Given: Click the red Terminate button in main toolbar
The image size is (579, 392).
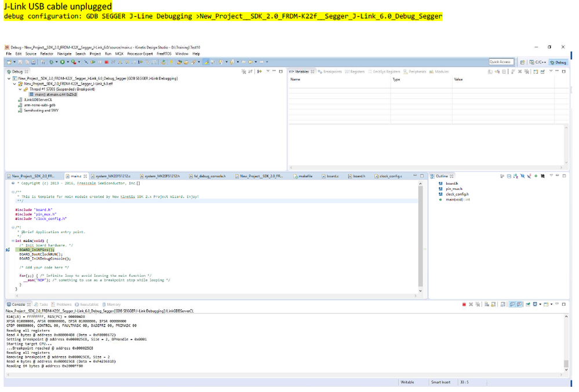Looking at the screenshot, I should pyautogui.click(x=106, y=62).
